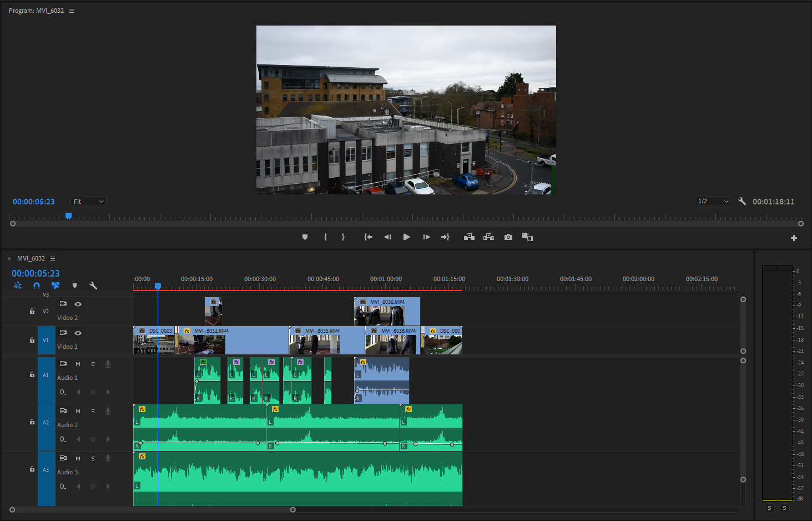
Task: Hide the Video 2 track output
Action: (x=78, y=304)
